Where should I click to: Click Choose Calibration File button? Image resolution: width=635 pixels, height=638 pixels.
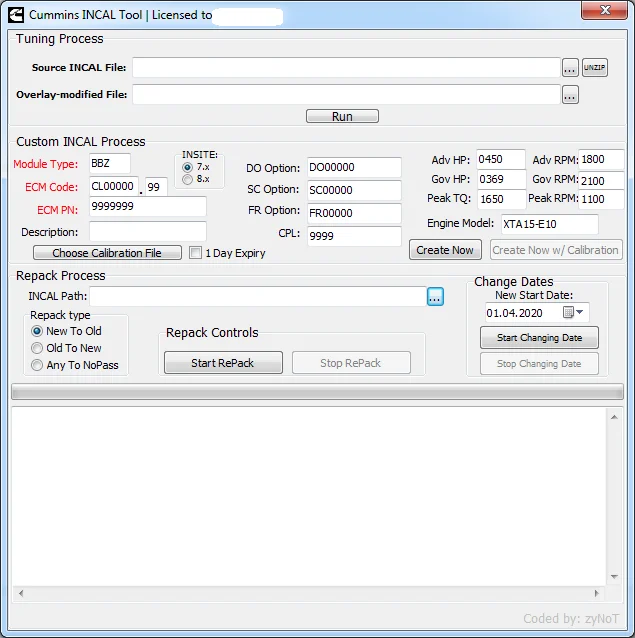tap(107, 253)
